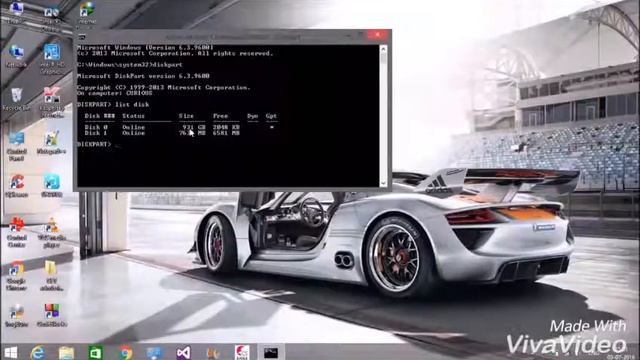Open Command Prompt window system menu icon
Image resolution: width=640 pixels, height=360 pixels.
pos(82,37)
